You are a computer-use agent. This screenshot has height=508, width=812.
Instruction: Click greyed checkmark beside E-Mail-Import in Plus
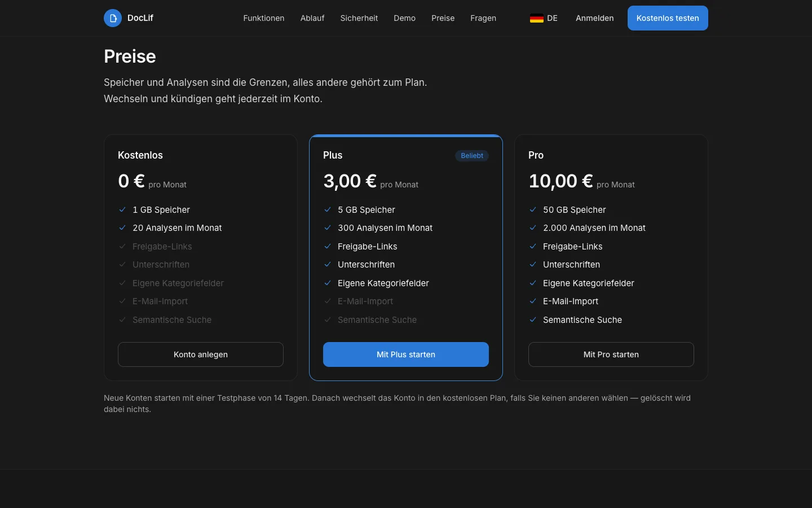tap(328, 301)
